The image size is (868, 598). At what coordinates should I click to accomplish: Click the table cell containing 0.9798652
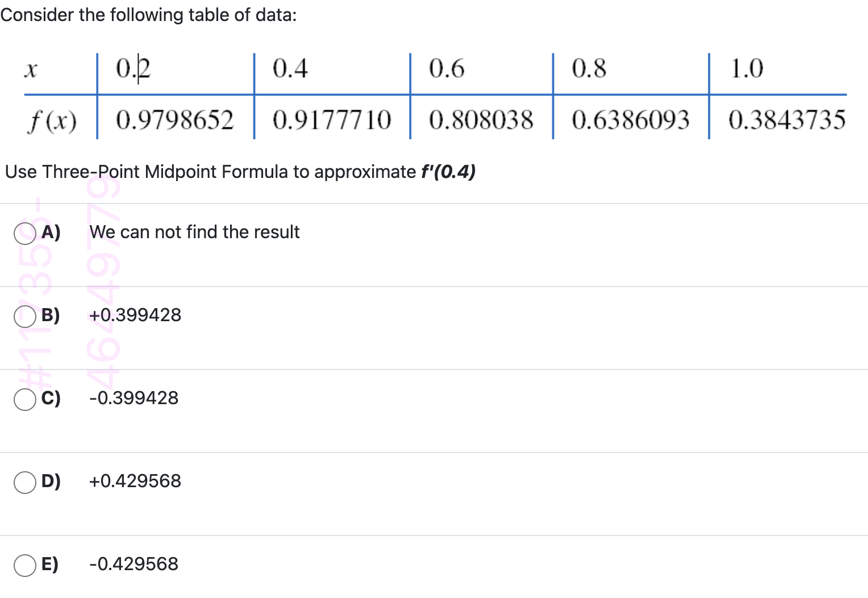[x=175, y=119]
